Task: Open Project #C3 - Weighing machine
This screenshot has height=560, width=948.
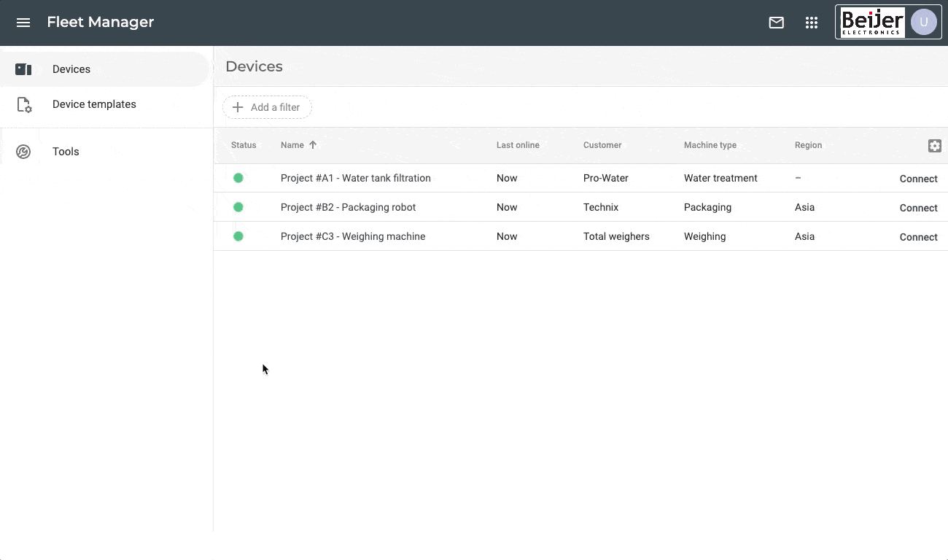Action: coord(353,236)
